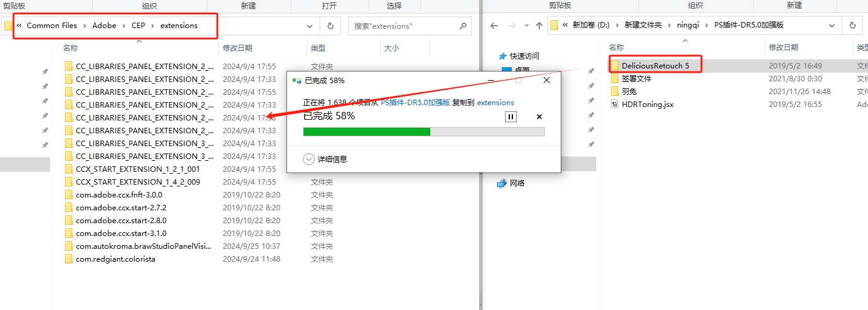Select com.adobe.ccx.fnft-3.0.0 folder name
Image resolution: width=868 pixels, height=310 pixels.
[x=119, y=194]
